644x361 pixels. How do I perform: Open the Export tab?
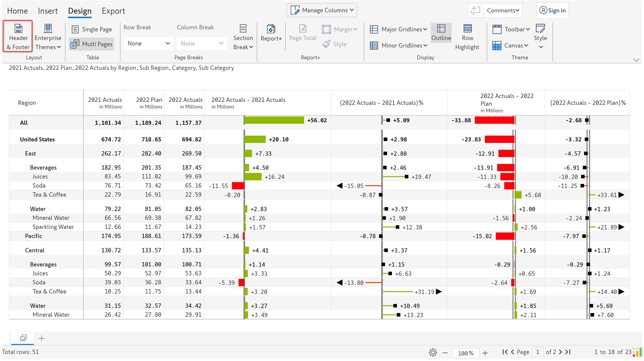(x=113, y=11)
